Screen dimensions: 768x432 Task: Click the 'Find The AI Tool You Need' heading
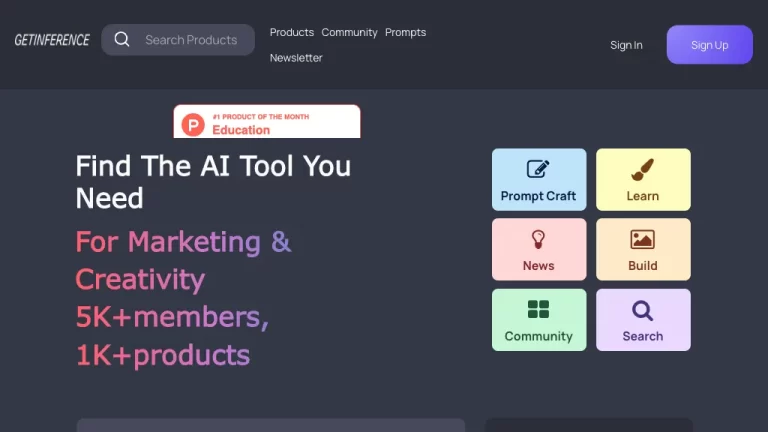coord(213,181)
